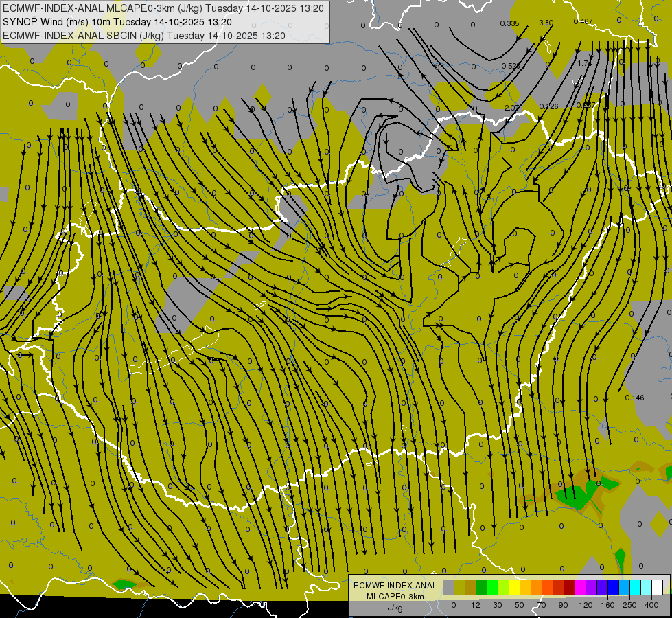This screenshot has width=672, height=618.
Task: Click the legend tick label 0
Action: coord(454,605)
